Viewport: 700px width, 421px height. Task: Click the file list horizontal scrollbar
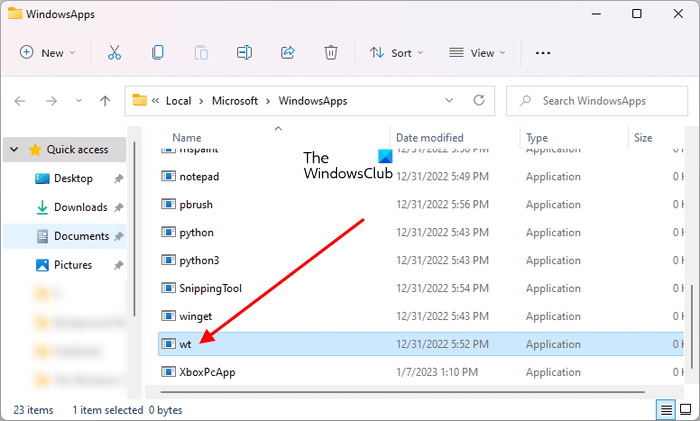(x=403, y=392)
